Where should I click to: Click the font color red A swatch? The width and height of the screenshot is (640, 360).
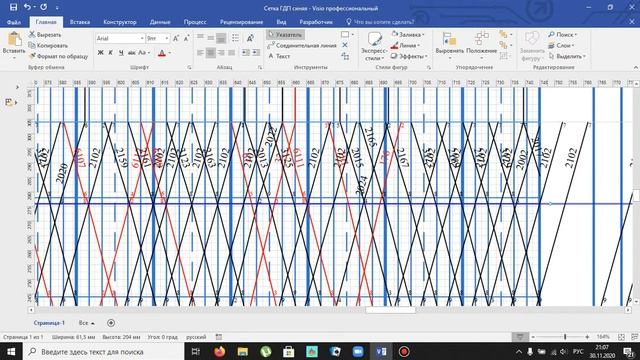click(x=162, y=53)
